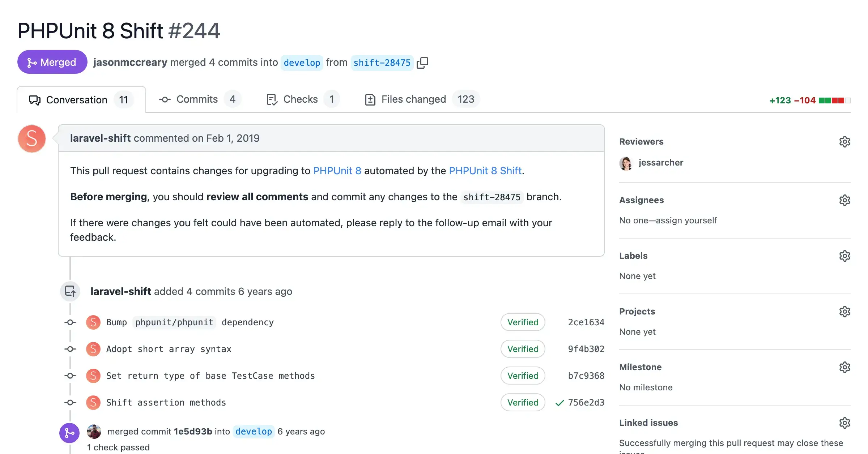868x454 pixels.
Task: Click jessarcher's reviewer avatar
Action: 626,163
